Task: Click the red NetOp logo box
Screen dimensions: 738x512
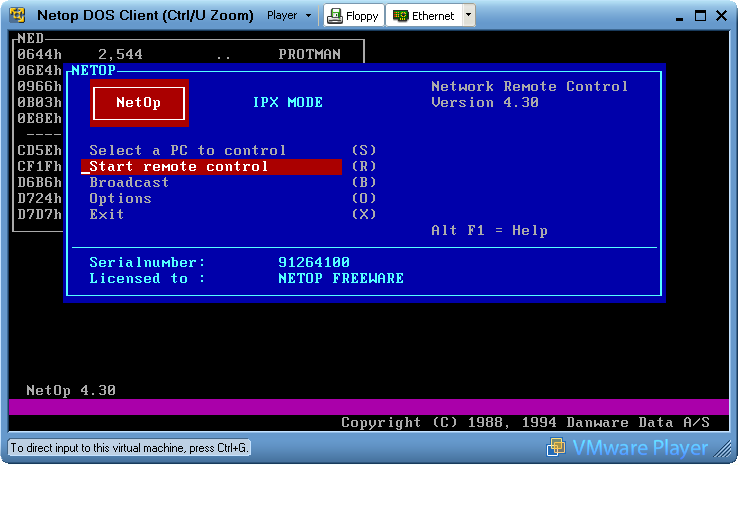Action: pos(139,103)
